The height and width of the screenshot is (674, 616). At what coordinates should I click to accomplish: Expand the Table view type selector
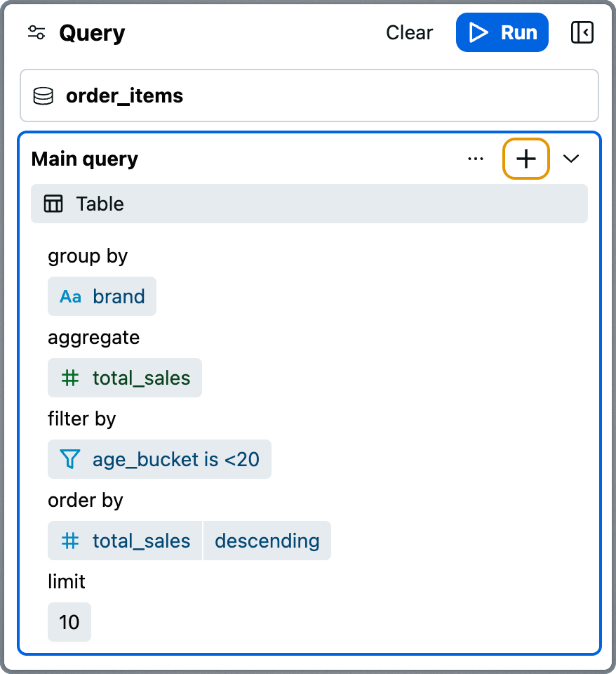point(309,204)
